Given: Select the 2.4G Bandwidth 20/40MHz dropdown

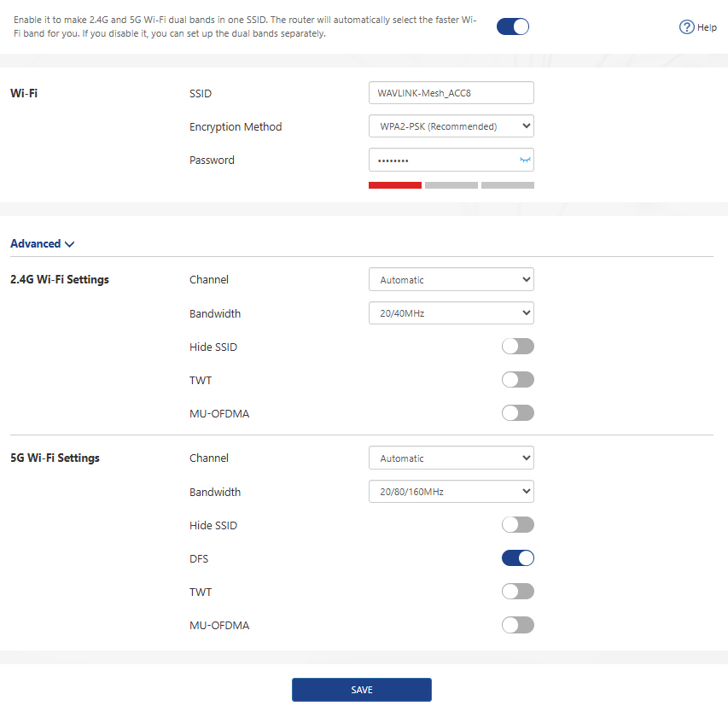Looking at the screenshot, I should (x=451, y=313).
